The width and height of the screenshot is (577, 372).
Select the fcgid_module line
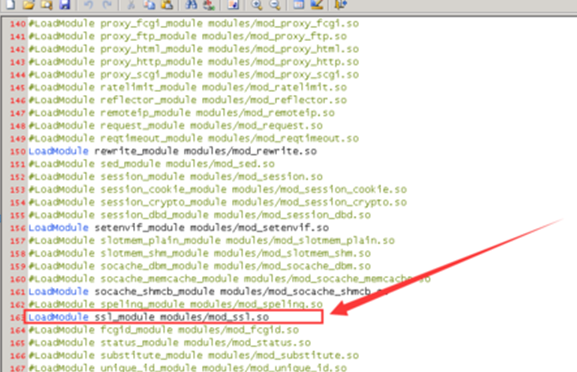pyautogui.click(x=164, y=330)
